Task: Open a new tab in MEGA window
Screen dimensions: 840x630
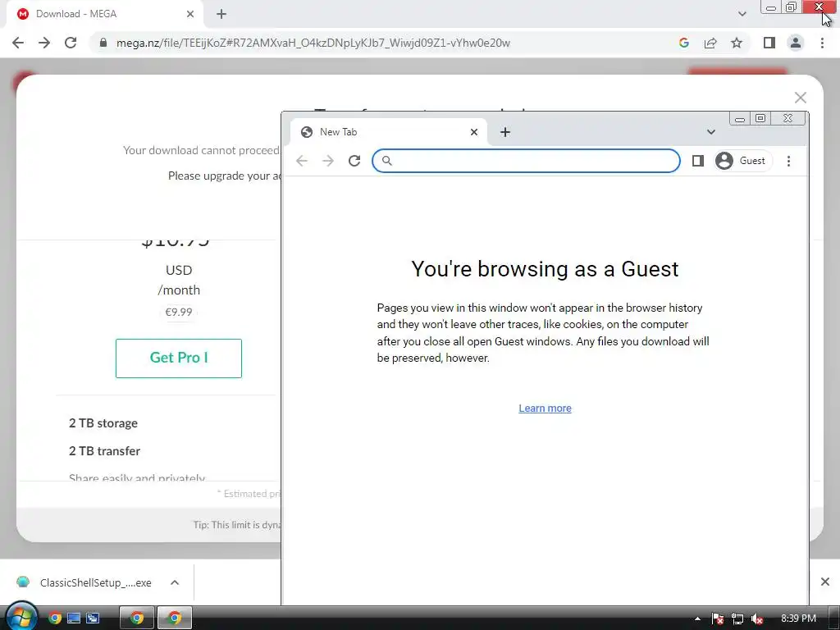Action: tap(221, 14)
